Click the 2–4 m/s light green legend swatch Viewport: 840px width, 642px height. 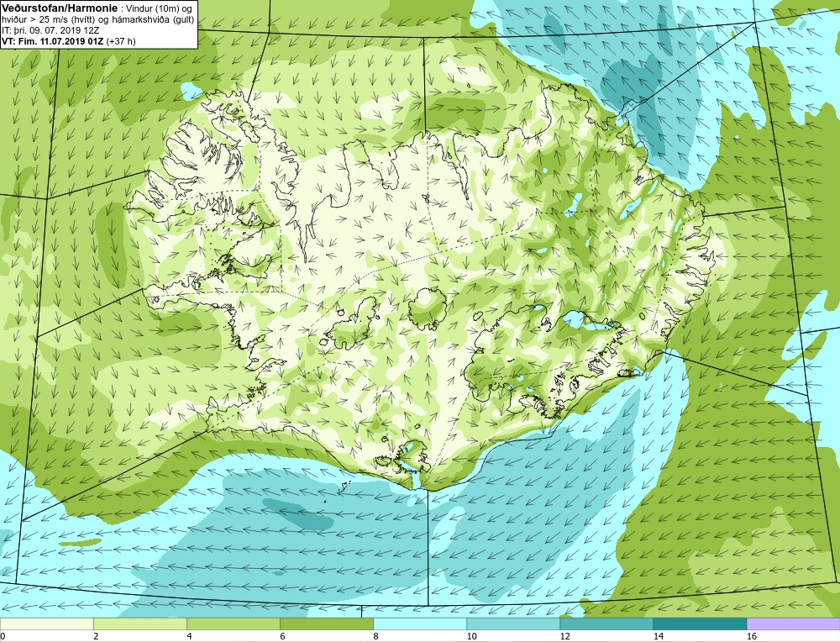tap(139, 624)
